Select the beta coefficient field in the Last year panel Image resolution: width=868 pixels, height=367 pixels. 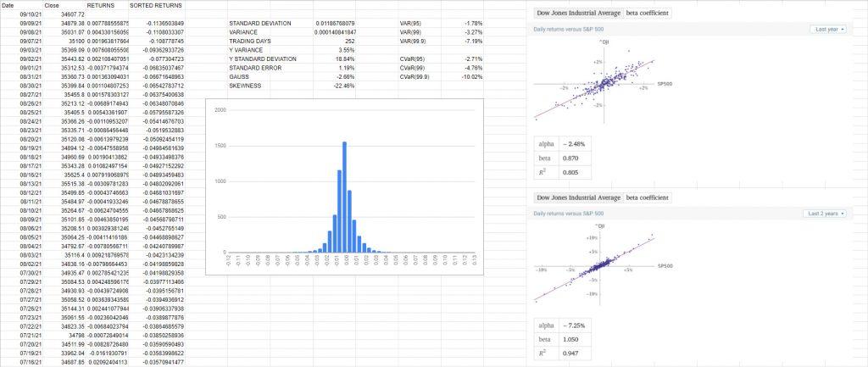[x=648, y=14]
